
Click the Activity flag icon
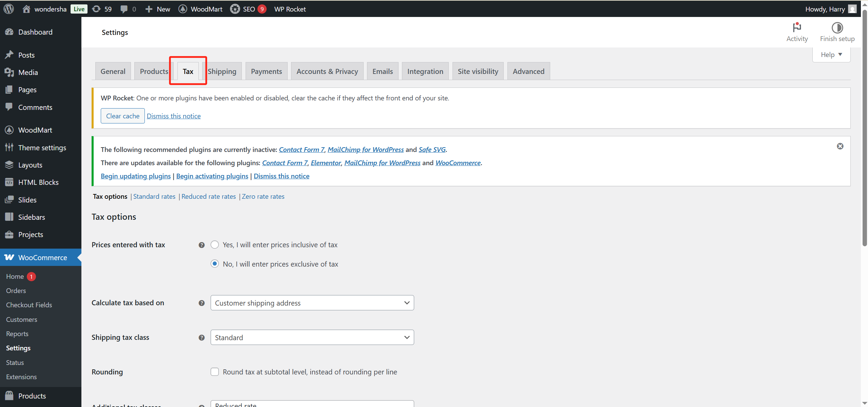(797, 28)
